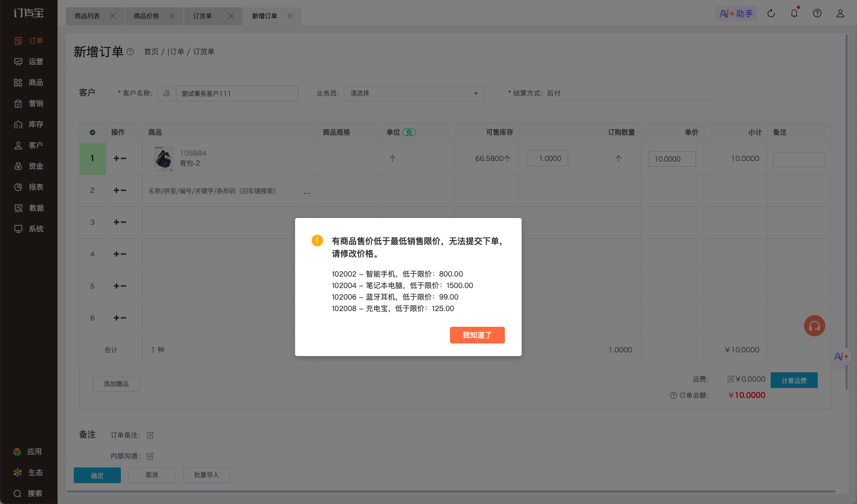The width and height of the screenshot is (857, 504).
Task: Click the add/remove control in row 1
Action: point(120,158)
